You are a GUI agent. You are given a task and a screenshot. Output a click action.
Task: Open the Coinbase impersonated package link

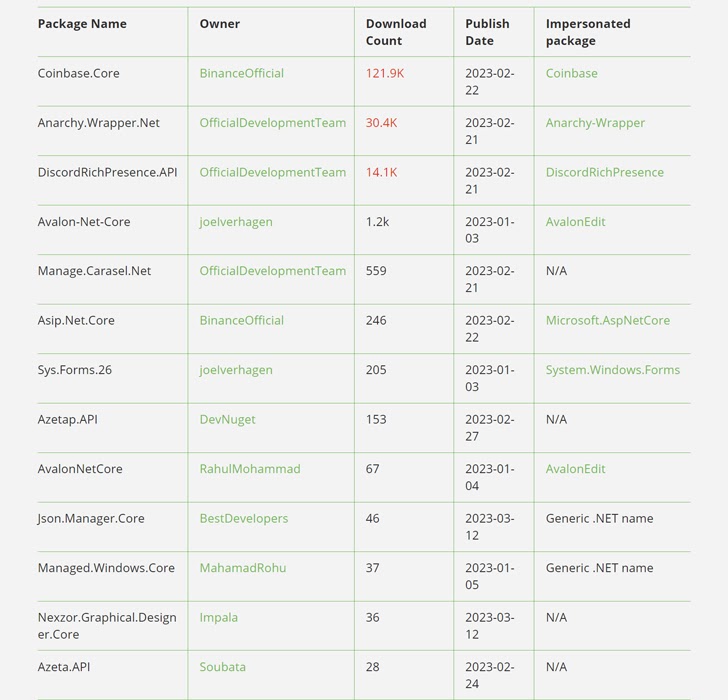(571, 73)
